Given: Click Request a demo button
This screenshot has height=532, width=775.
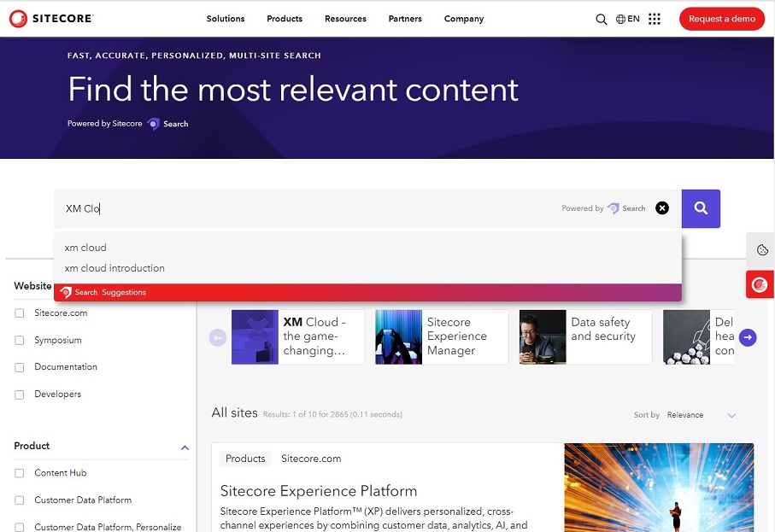Looking at the screenshot, I should tap(722, 19).
